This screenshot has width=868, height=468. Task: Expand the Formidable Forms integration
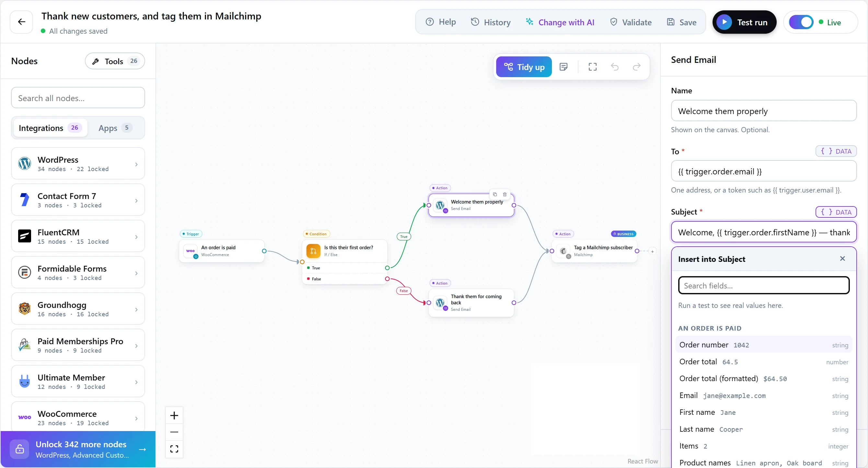point(78,273)
